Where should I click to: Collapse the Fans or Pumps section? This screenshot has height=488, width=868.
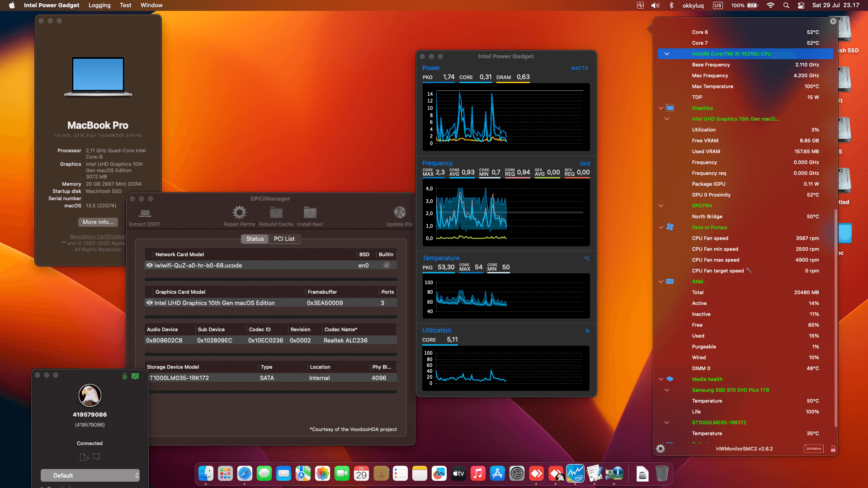(x=661, y=227)
